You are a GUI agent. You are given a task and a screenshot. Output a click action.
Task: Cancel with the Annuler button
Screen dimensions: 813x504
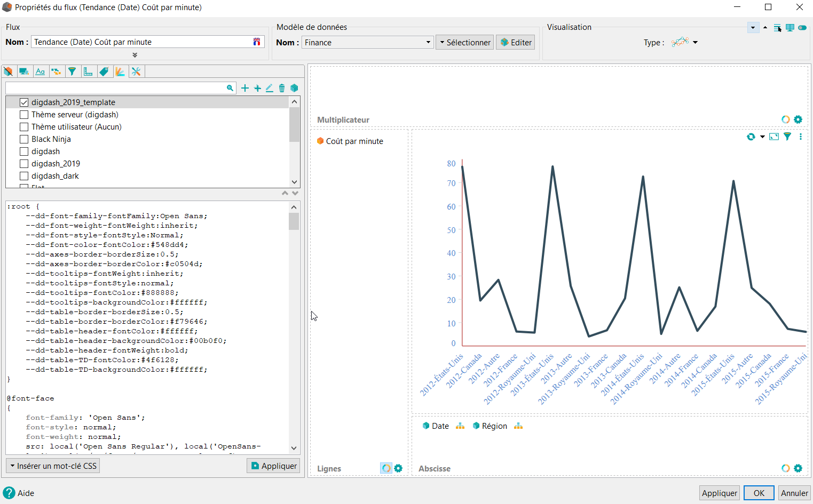point(794,493)
